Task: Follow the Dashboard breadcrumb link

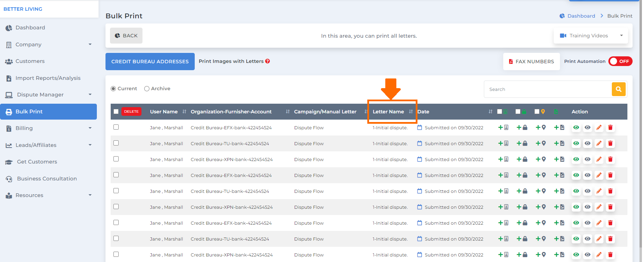Action: click(x=581, y=16)
